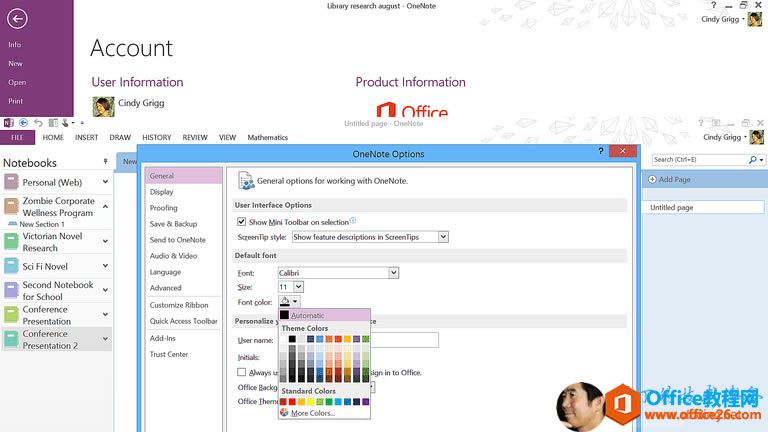Open the OneNote Options help question mark

coord(601,151)
